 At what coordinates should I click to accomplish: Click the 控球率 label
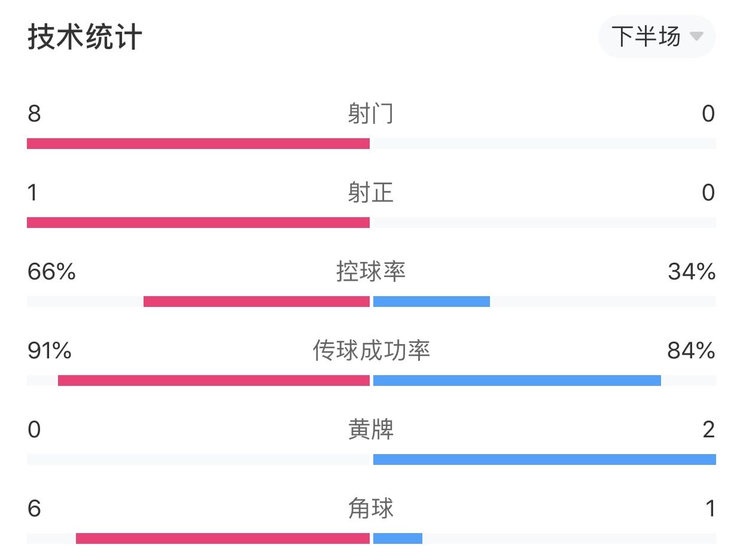pyautogui.click(x=371, y=272)
